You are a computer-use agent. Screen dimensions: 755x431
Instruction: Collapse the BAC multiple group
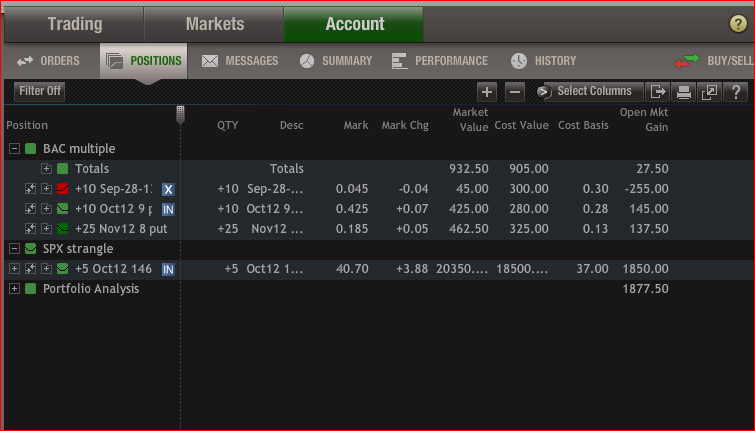coord(14,148)
